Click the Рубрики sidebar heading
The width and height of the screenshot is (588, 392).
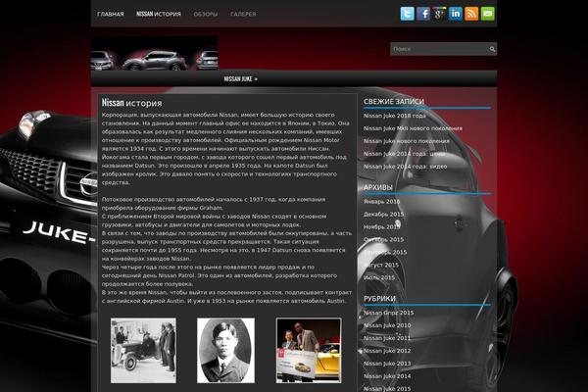[x=379, y=299]
